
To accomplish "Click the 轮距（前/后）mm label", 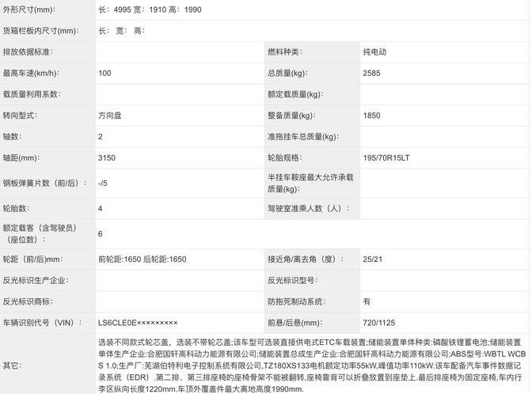I will click(x=32, y=260).
